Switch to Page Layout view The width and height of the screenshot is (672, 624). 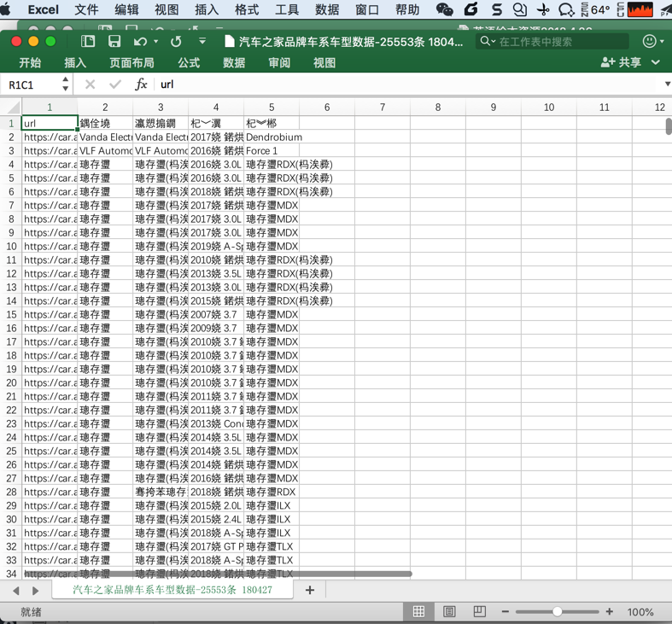(x=449, y=611)
